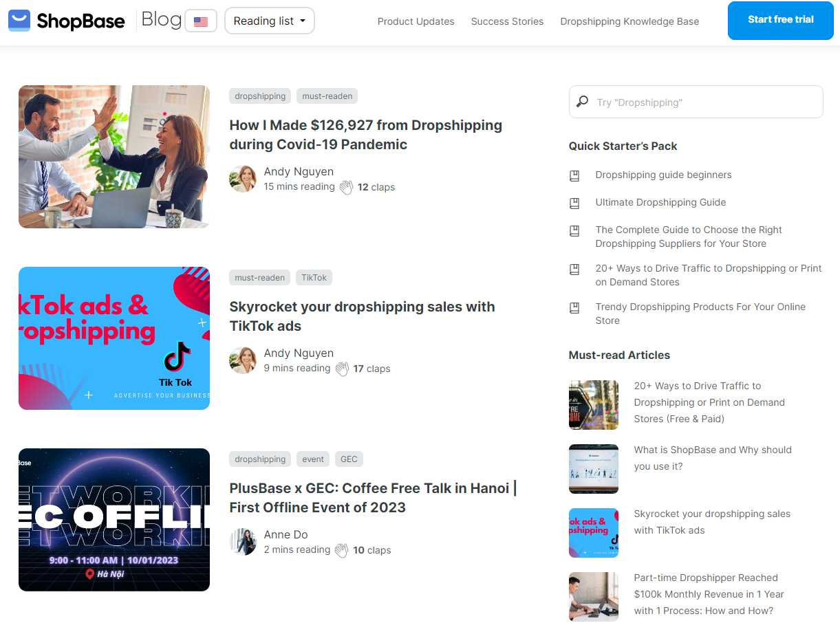Image resolution: width=840 pixels, height=623 pixels.
Task: Click the Blog header link
Action: [162, 20]
